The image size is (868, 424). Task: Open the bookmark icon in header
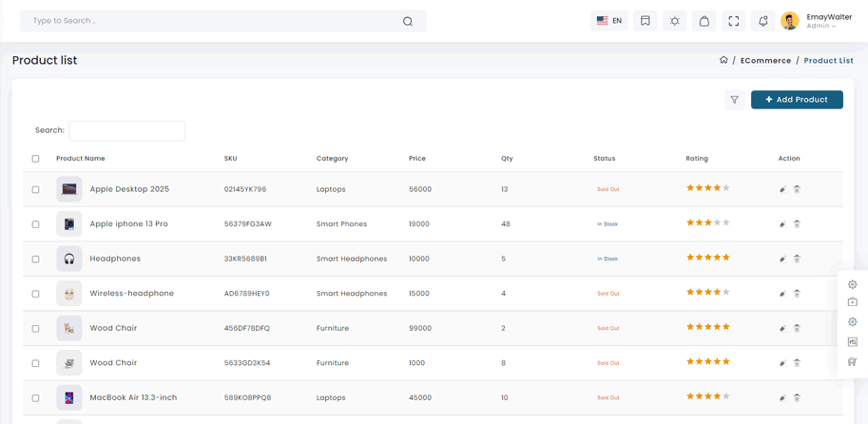pos(645,21)
